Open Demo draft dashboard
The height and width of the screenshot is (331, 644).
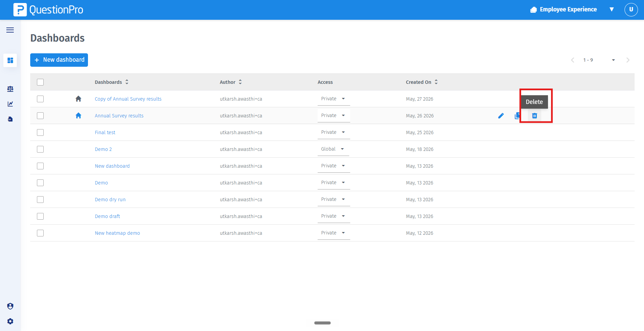click(x=107, y=216)
